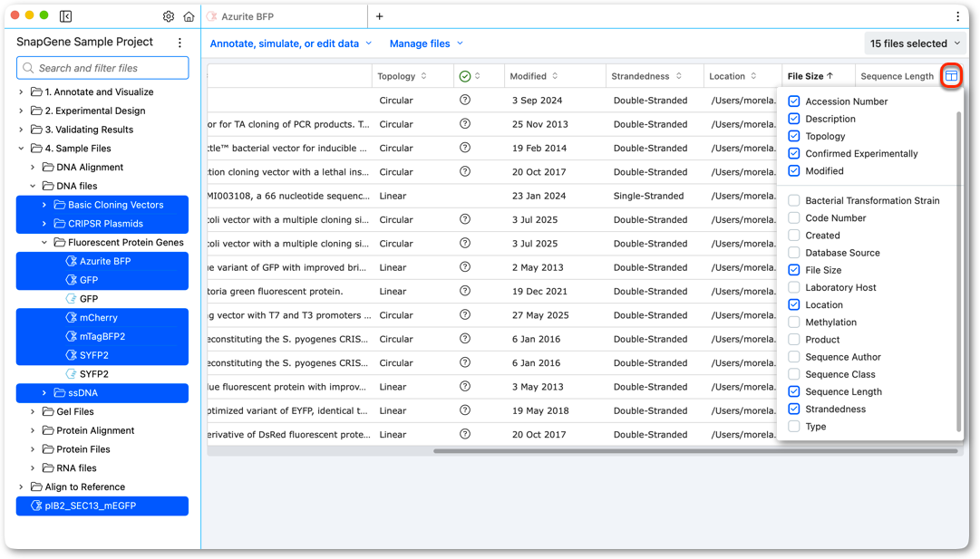Click the mTagBFP2 file icon
The width and height of the screenshot is (980, 559).
point(72,336)
